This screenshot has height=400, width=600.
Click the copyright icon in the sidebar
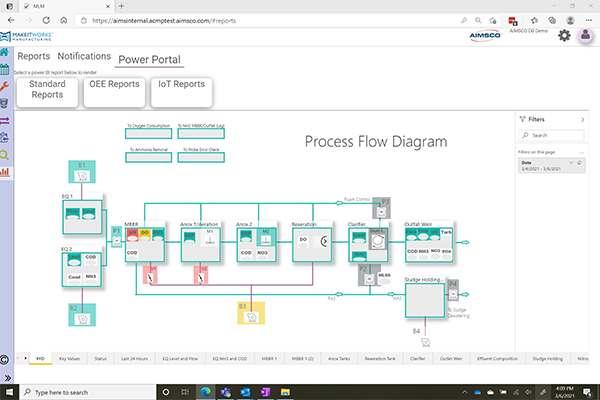point(5,360)
